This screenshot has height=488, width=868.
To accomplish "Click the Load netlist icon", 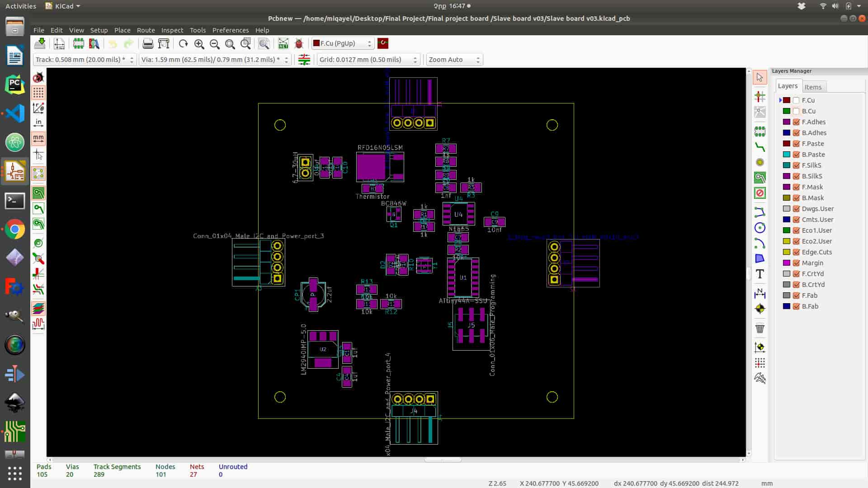I will click(x=283, y=43).
